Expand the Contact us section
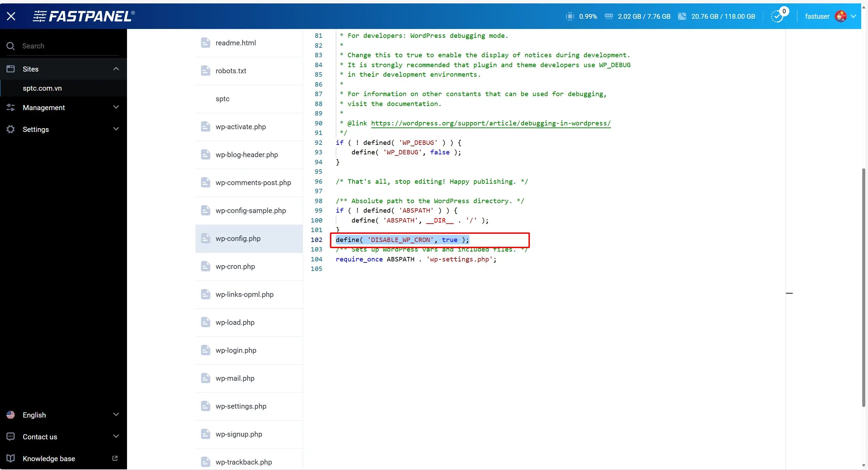The image size is (868, 470). click(x=116, y=437)
